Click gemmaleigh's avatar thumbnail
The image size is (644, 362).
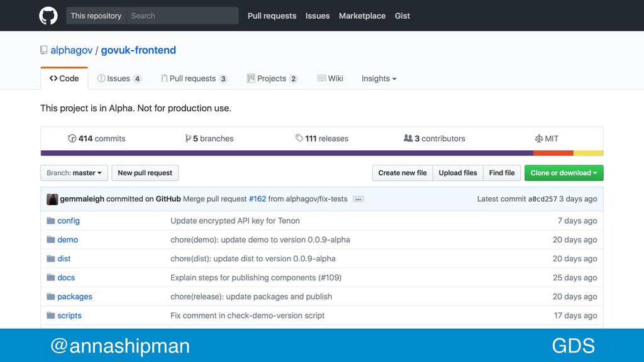click(x=52, y=199)
